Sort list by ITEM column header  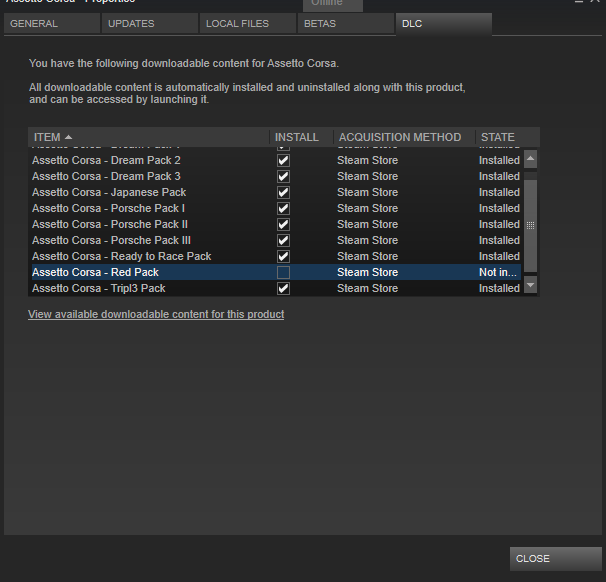(149, 137)
